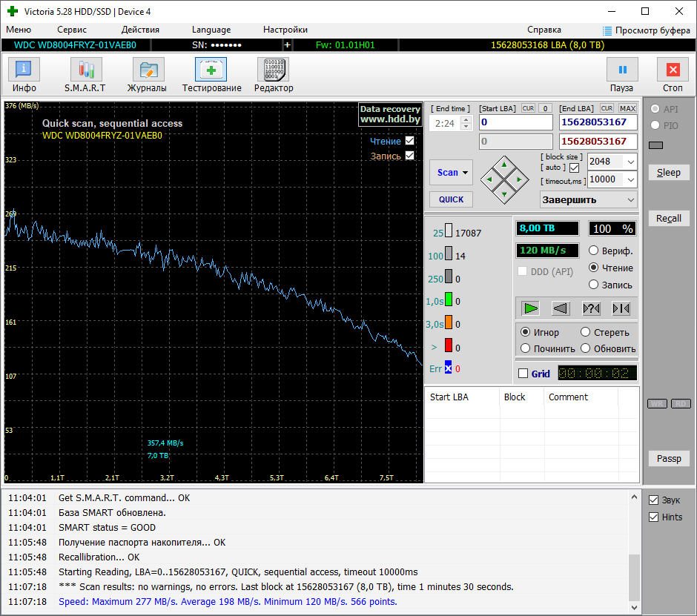Viewport: 697px width, 616px height.
Task: Uncheck the Звук sound checkbox
Action: (653, 500)
